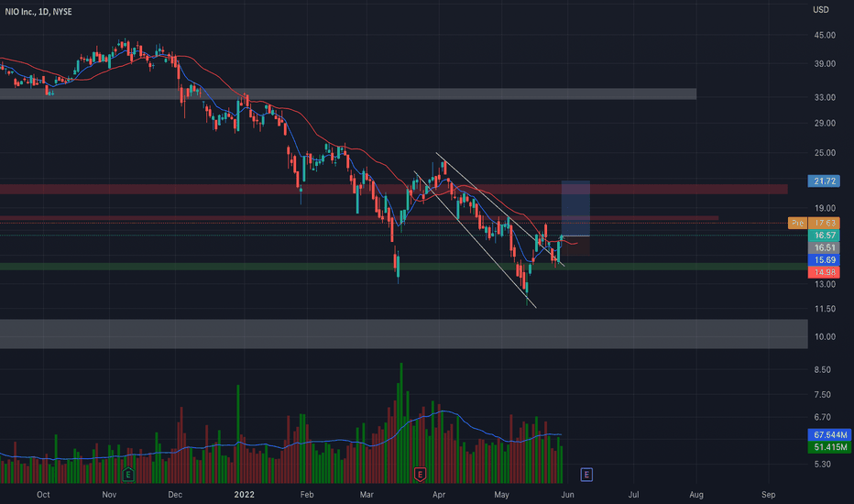
Task: Click the 8.50 price axis label
Action: 823,370
